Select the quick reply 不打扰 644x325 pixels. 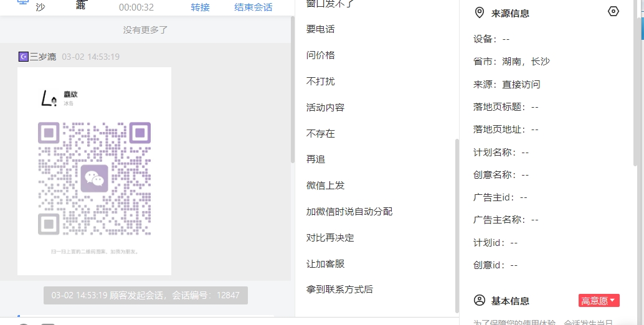pyautogui.click(x=320, y=81)
